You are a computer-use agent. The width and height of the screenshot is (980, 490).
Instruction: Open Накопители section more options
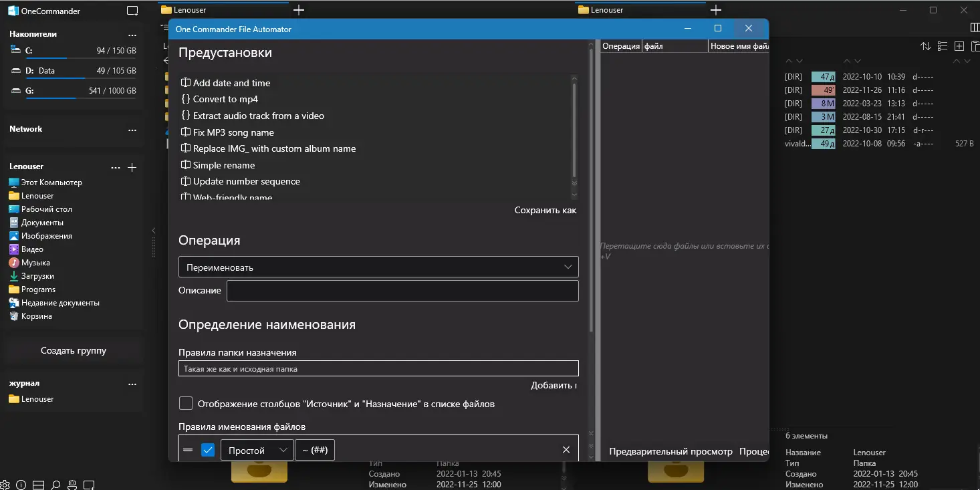(132, 35)
